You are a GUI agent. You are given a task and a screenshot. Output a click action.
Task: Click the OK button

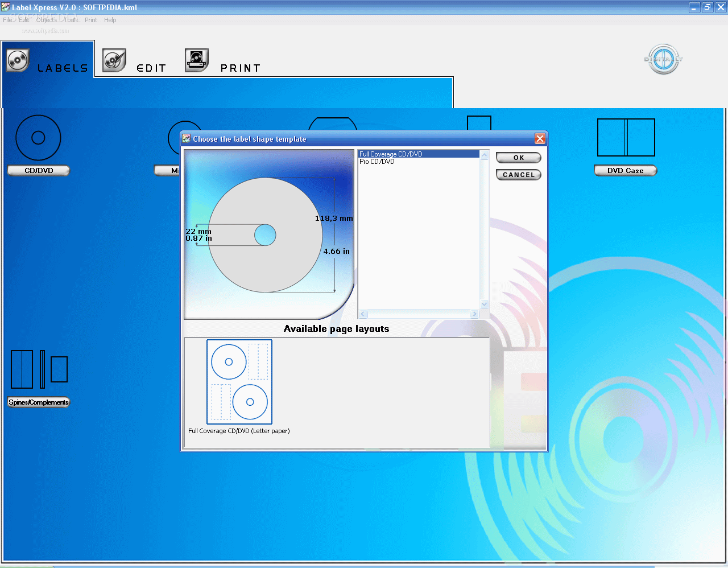[x=518, y=158]
